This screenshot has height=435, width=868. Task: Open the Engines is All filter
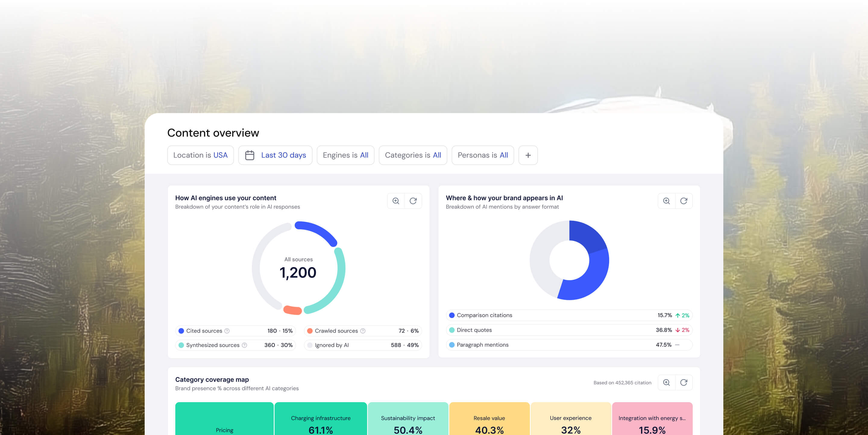[x=345, y=155]
